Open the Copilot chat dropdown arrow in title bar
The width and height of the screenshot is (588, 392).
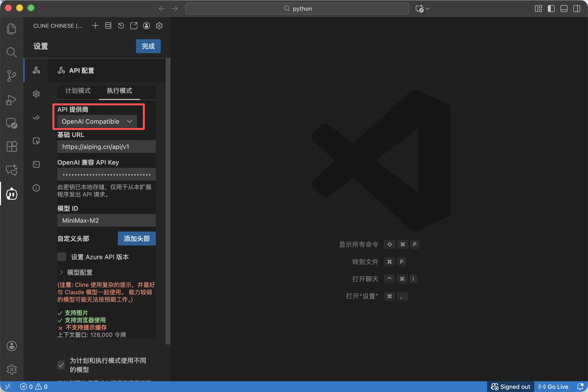point(428,9)
